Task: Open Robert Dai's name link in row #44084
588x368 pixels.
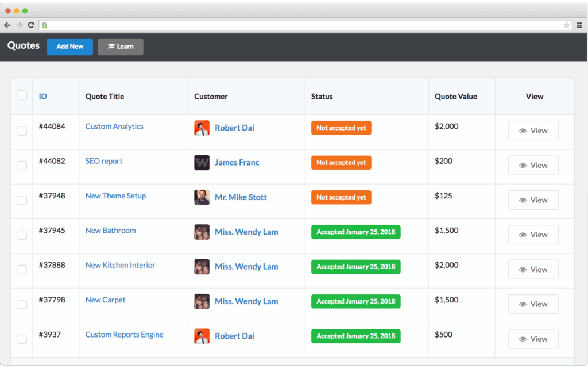Action: (234, 128)
